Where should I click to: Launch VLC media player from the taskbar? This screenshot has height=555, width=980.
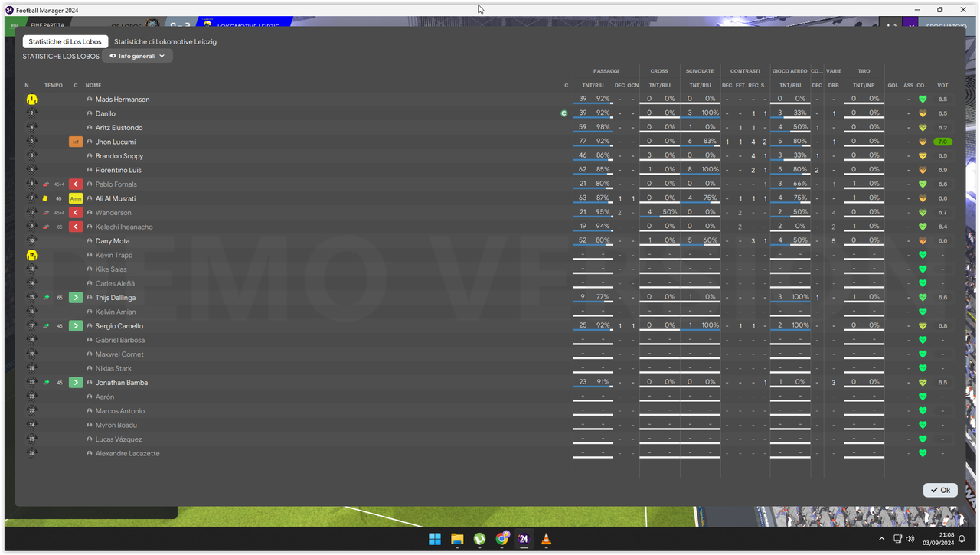pos(546,539)
